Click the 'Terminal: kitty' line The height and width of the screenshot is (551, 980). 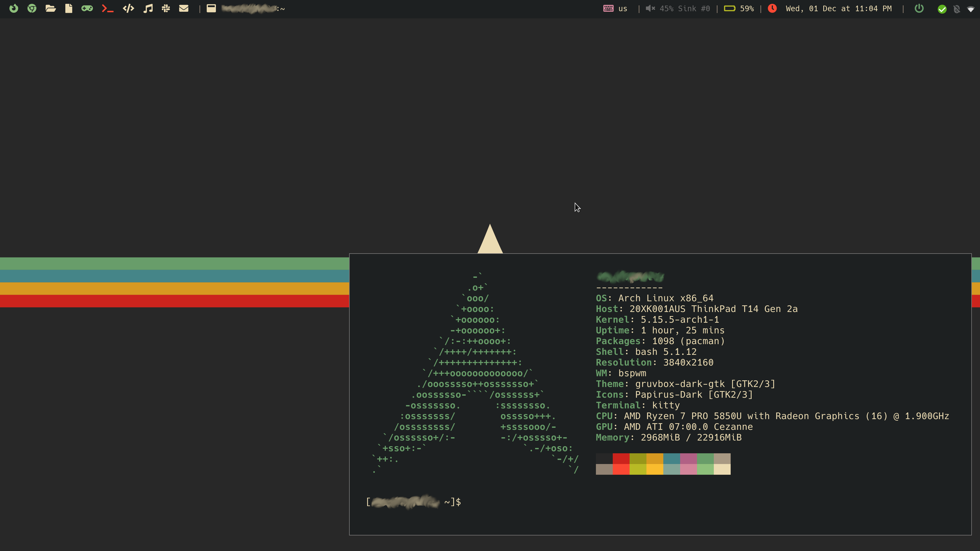click(x=638, y=405)
